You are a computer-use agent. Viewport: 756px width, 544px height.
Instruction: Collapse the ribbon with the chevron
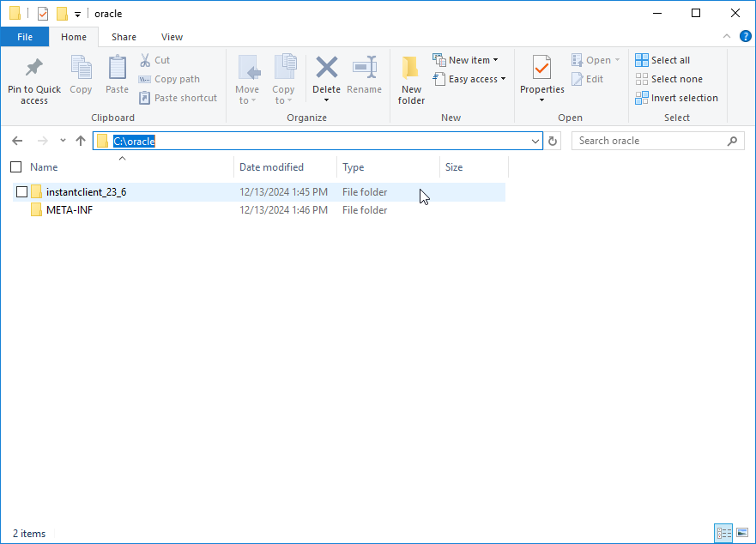tap(727, 36)
